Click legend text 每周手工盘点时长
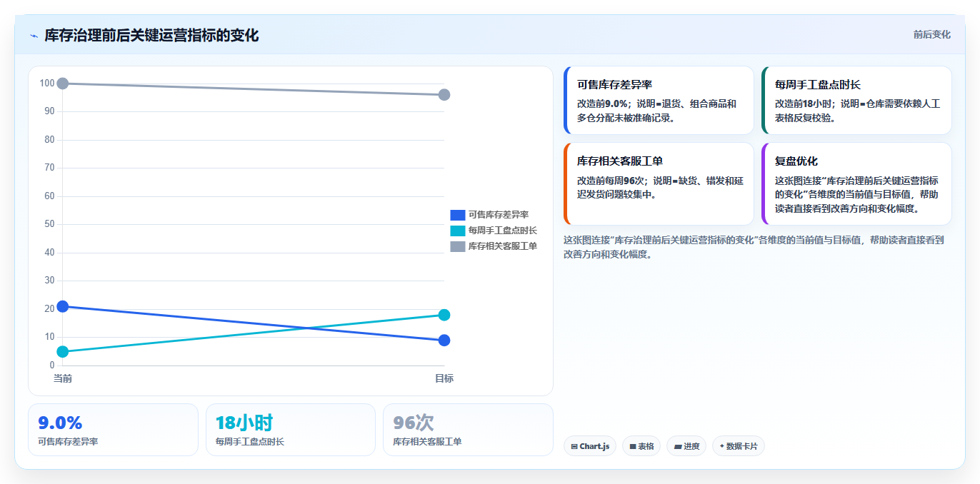Screen dimensions: 980x484 pos(503,231)
